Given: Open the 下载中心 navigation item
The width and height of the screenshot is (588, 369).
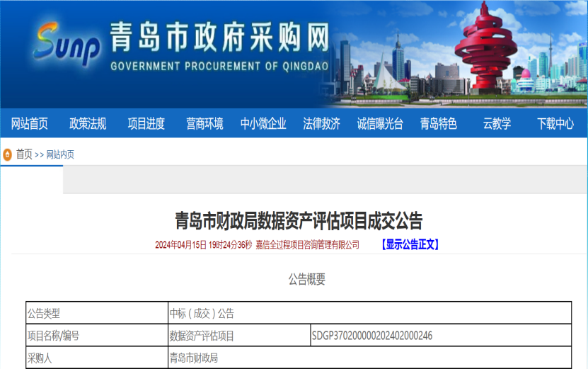Looking at the screenshot, I should click(555, 123).
